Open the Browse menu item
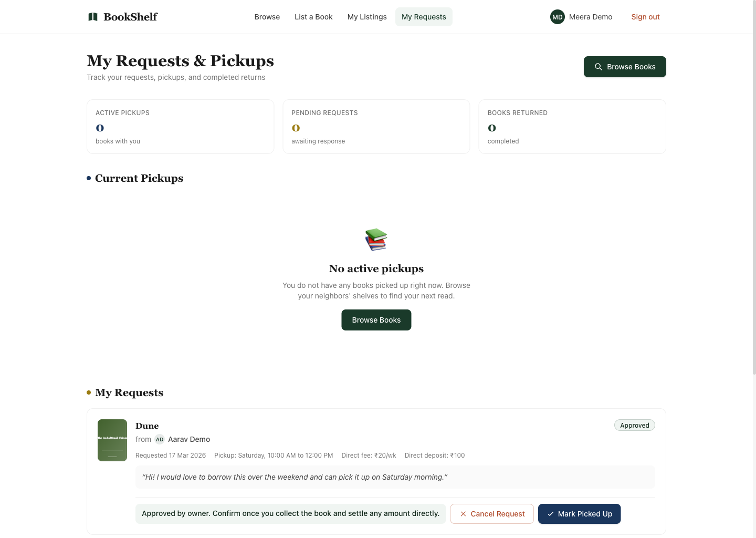Image resolution: width=756 pixels, height=538 pixels. click(267, 17)
